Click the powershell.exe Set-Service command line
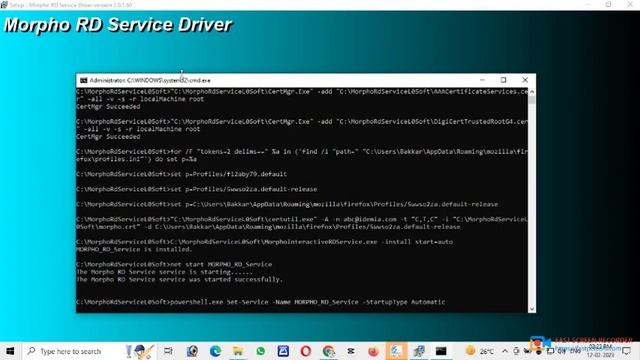640x360 pixels. (260, 302)
